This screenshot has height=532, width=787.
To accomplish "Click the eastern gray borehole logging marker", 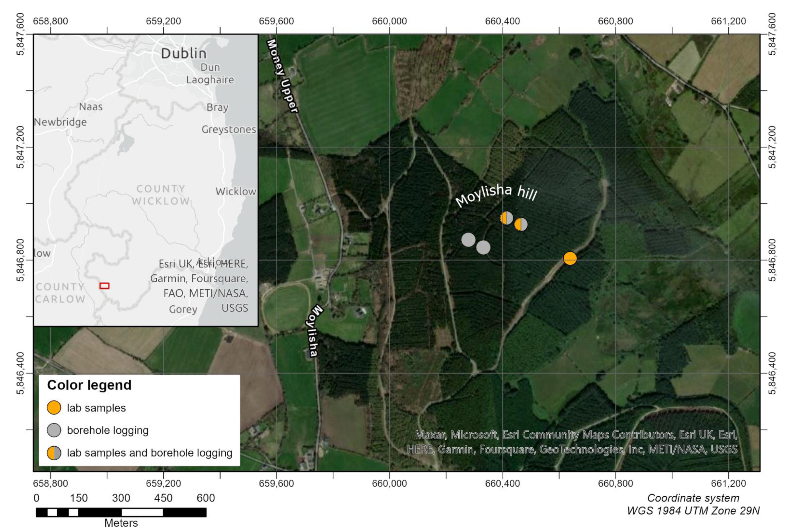I will tap(483, 247).
